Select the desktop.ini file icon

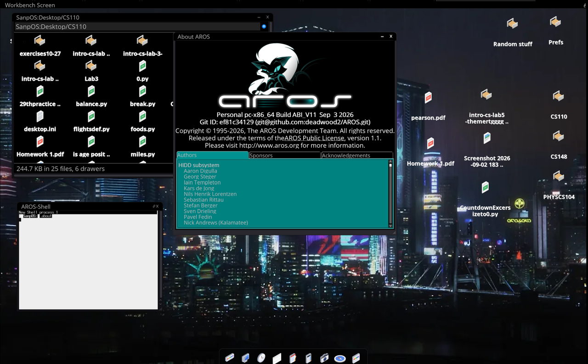pos(40,122)
